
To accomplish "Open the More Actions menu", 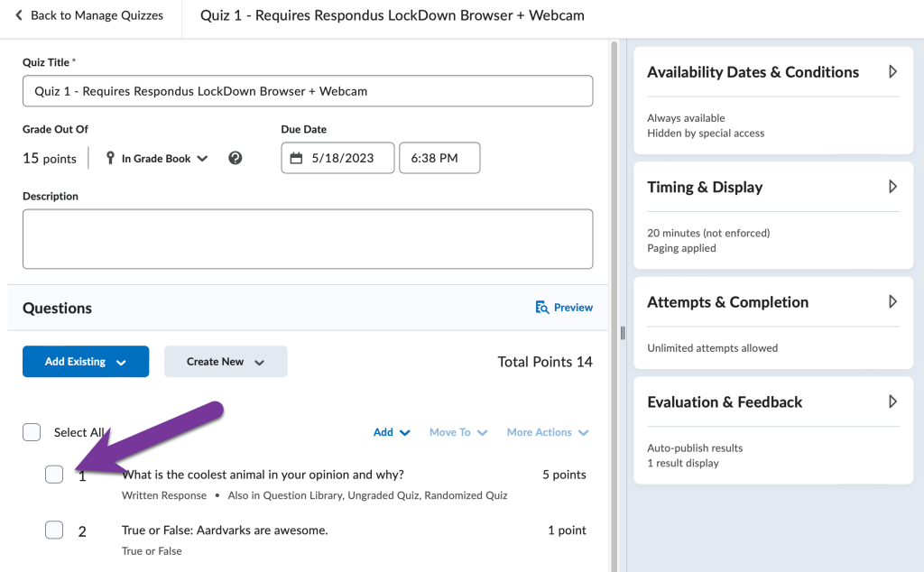I will pos(547,432).
